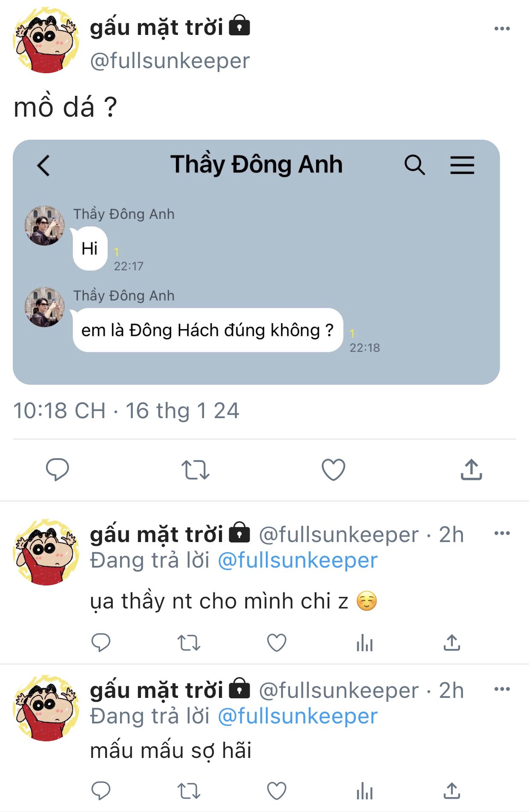Viewport: 529px width, 812px height.
Task: Open the @fullsunkeeper mention in the first reply
Action: tap(297, 560)
